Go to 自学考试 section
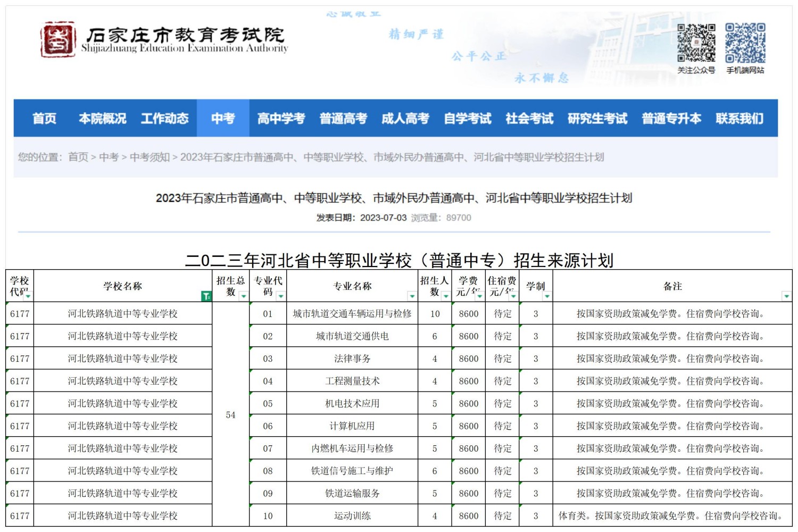This screenshot has height=532, width=798. click(x=468, y=118)
